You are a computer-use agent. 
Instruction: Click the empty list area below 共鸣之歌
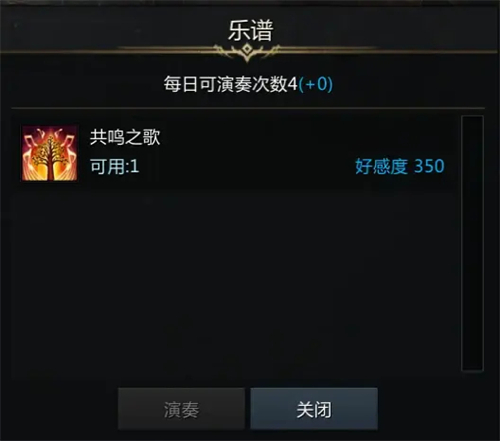(x=235, y=283)
